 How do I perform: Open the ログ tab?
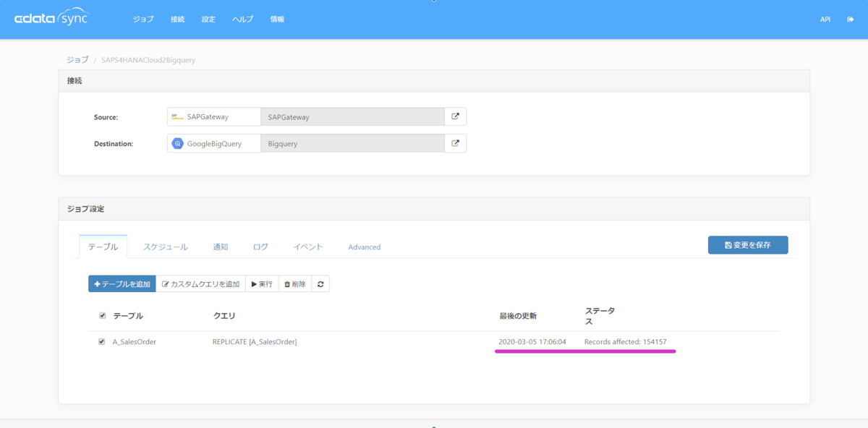(x=260, y=247)
